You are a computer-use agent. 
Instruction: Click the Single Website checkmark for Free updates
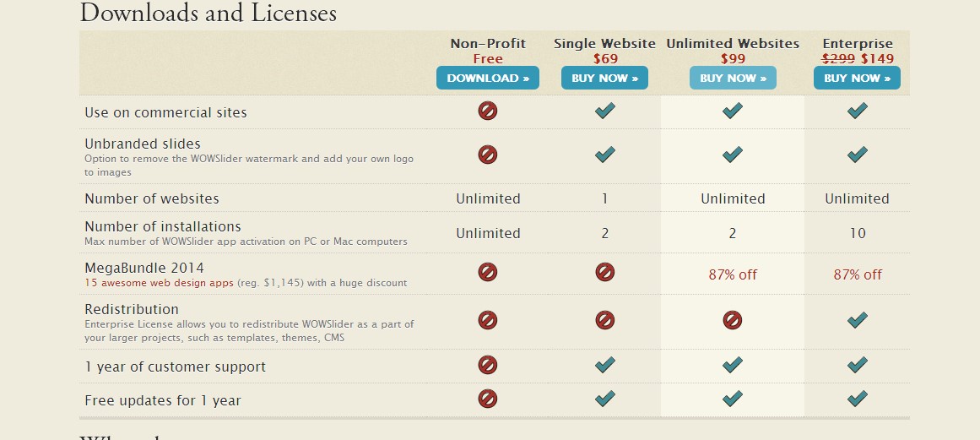click(605, 399)
